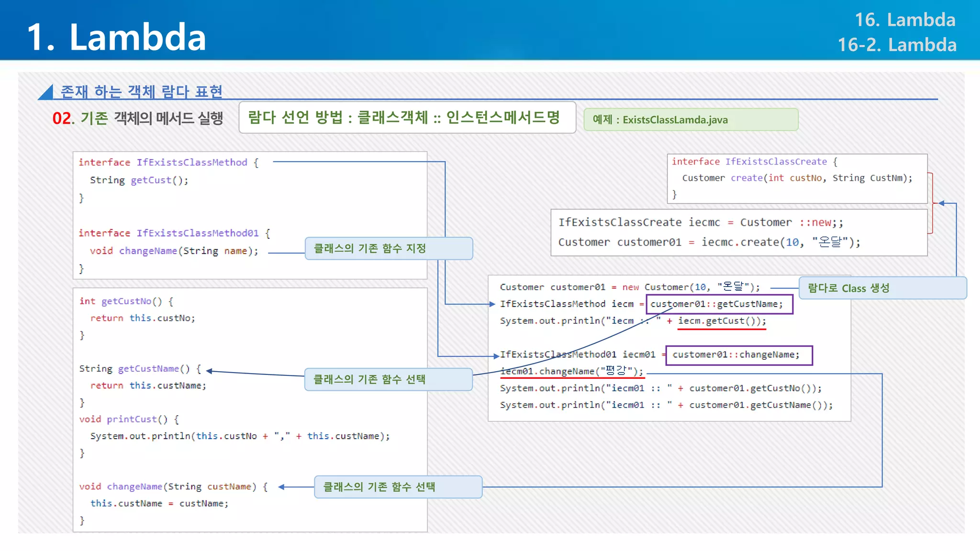Click the text 'IfExistsClassMethod01 iecm01 ='
This screenshot has width=980, height=551.
(x=583, y=355)
